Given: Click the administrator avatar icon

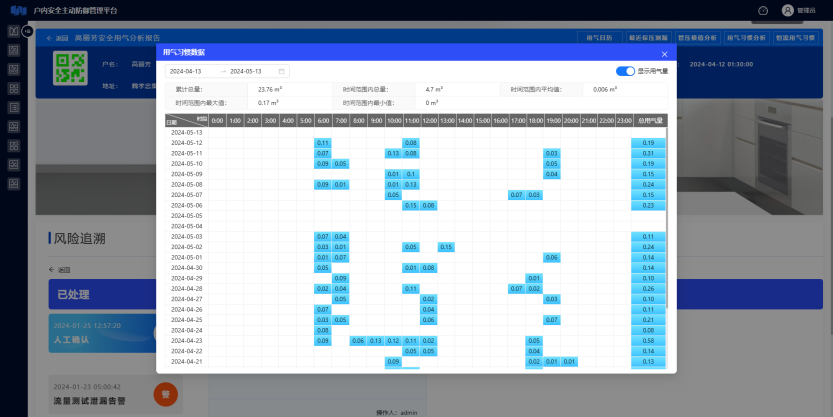Looking at the screenshot, I should coord(787,10).
